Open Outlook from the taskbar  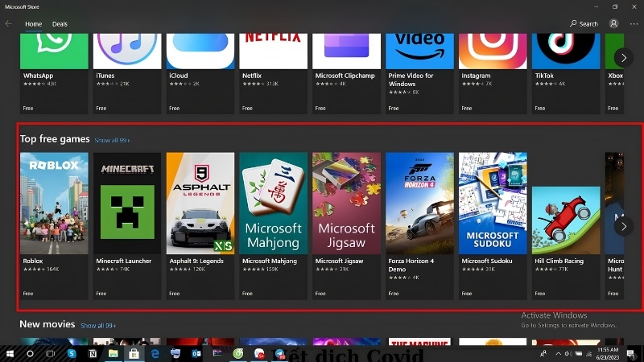(x=196, y=353)
